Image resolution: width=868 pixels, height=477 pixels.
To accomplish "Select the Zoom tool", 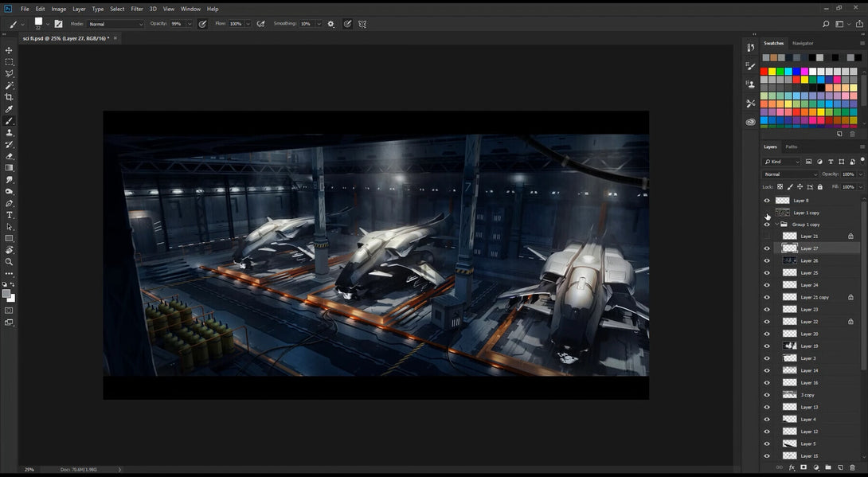I will click(9, 262).
